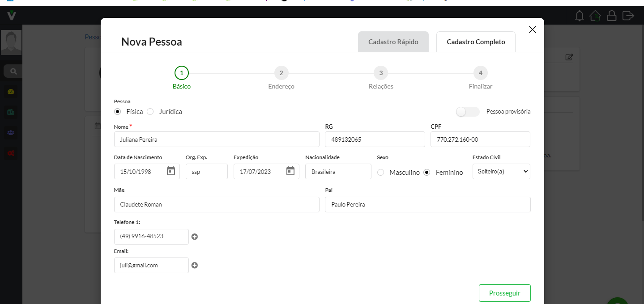Click the CPF input field
The height and width of the screenshot is (304, 644).
tap(481, 139)
